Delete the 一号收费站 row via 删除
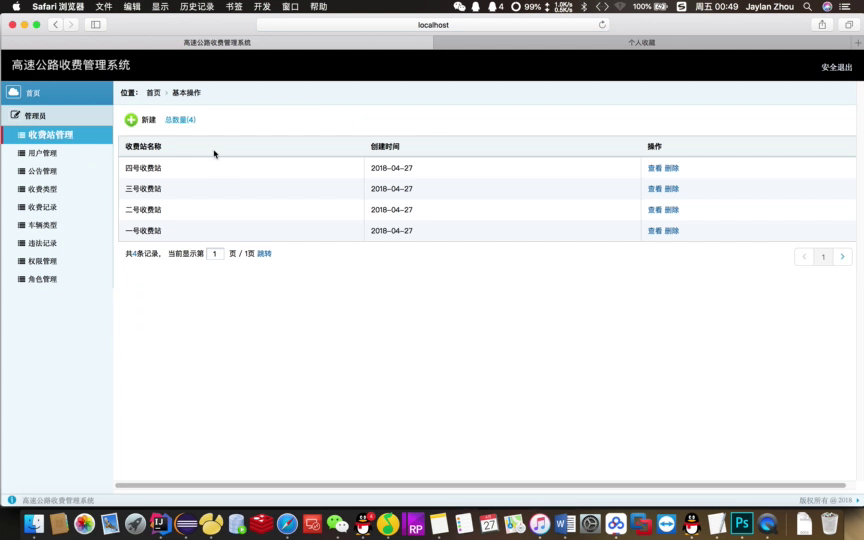This screenshot has height=540, width=864. (672, 231)
